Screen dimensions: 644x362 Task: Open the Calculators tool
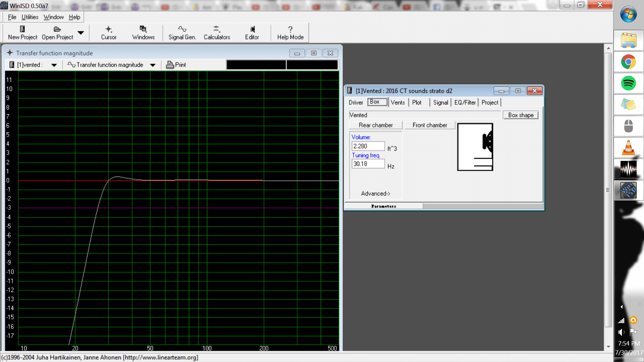(x=217, y=33)
